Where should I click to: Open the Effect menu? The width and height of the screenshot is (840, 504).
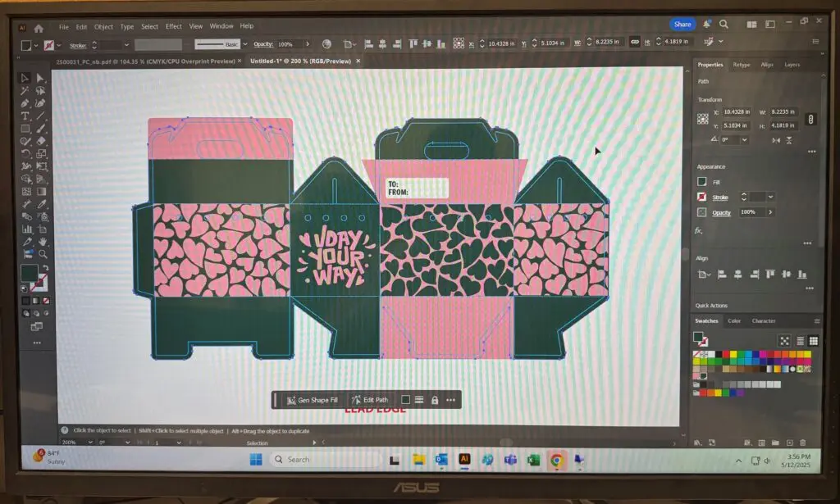(174, 25)
